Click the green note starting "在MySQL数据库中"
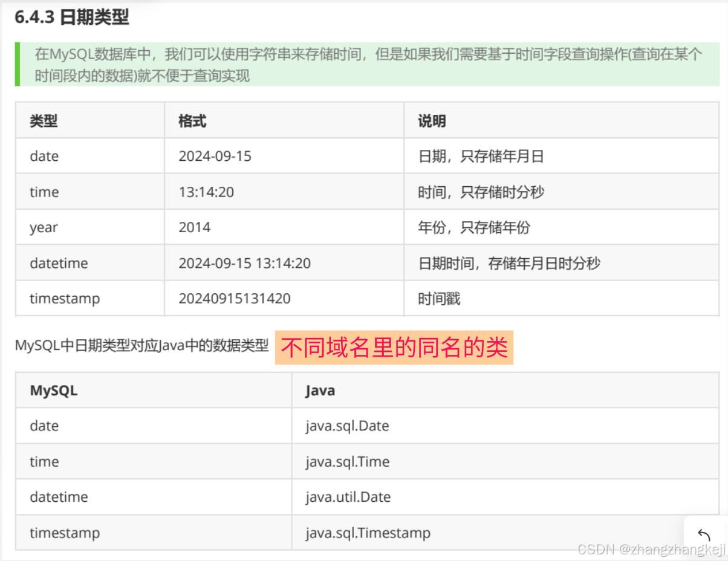Image resolution: width=728 pixels, height=561 pixels. tap(368, 64)
